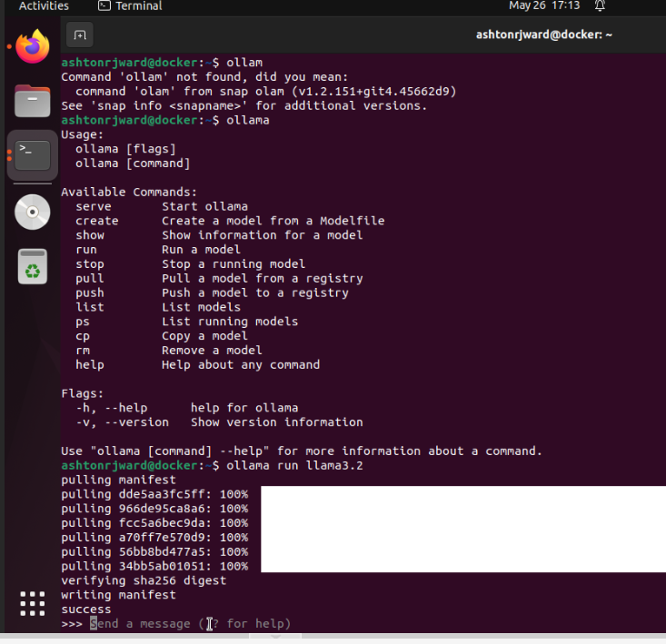Click 'pulling 34bb5ab01051: 100%' line
The height and width of the screenshot is (644, 666).
click(154, 567)
